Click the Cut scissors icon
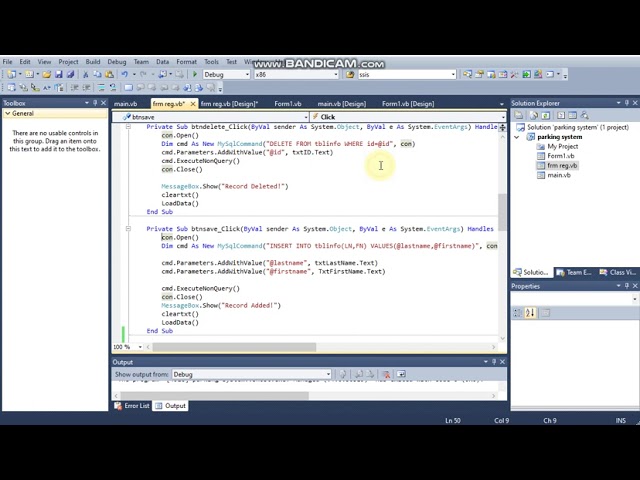This screenshot has width=640, height=480. pyautogui.click(x=86, y=75)
